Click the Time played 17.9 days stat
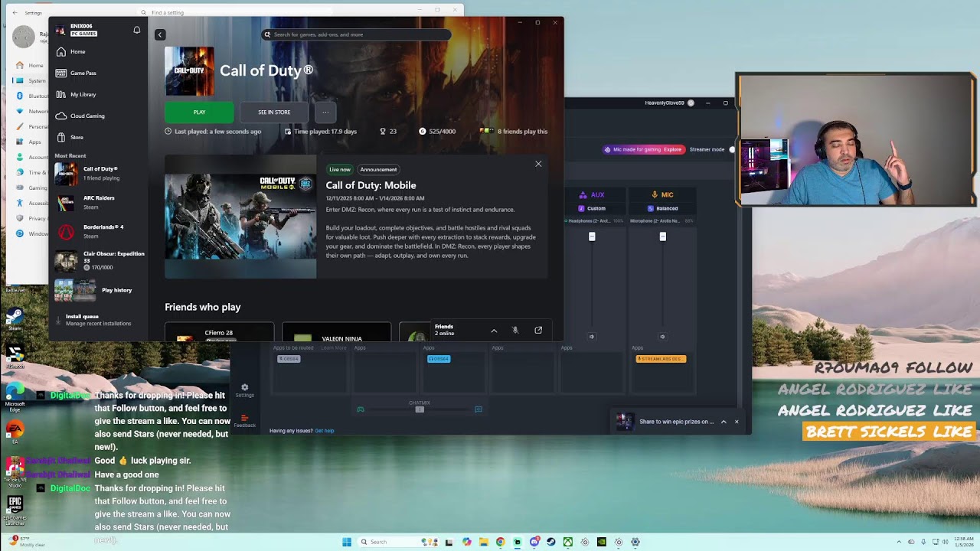This screenshot has width=980, height=551. click(320, 131)
